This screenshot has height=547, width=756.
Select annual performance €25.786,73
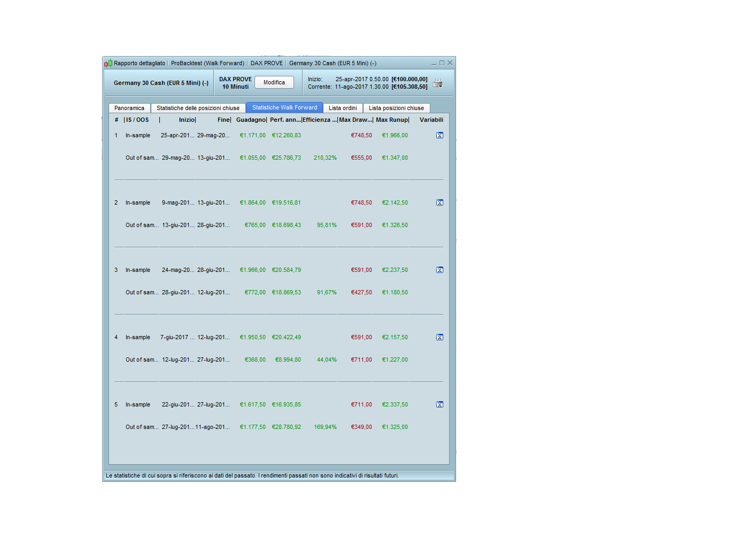click(287, 158)
